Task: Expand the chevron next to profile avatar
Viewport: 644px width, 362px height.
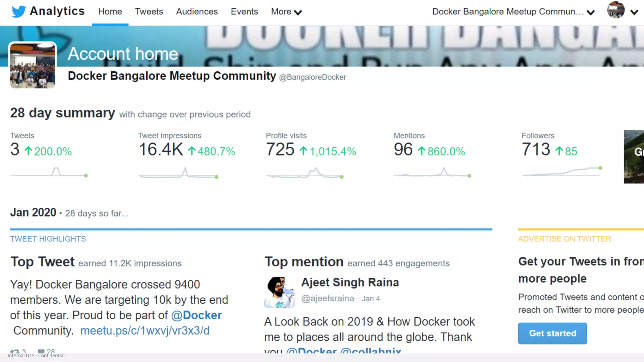Action: (x=634, y=12)
